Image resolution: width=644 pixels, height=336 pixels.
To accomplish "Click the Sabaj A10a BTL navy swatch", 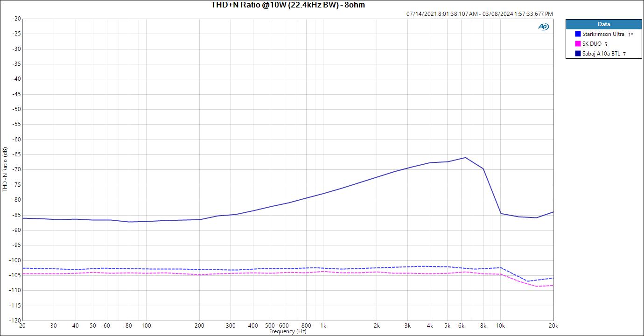I will pyautogui.click(x=578, y=54).
